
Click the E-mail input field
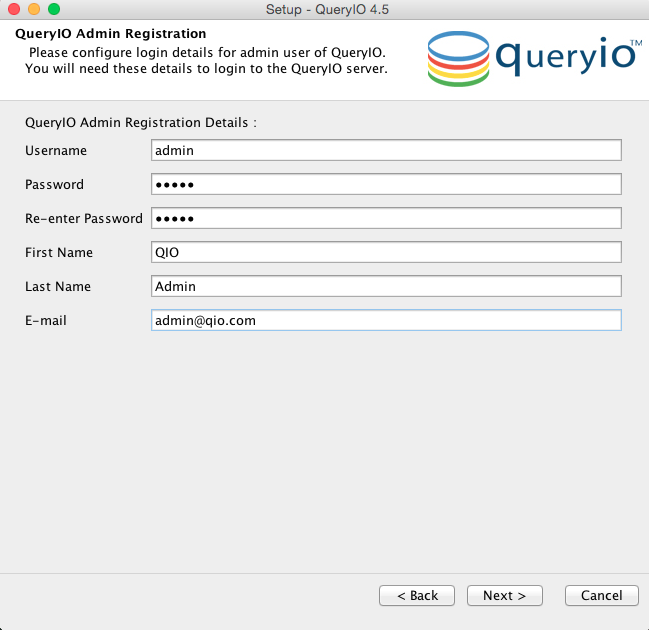(386, 320)
